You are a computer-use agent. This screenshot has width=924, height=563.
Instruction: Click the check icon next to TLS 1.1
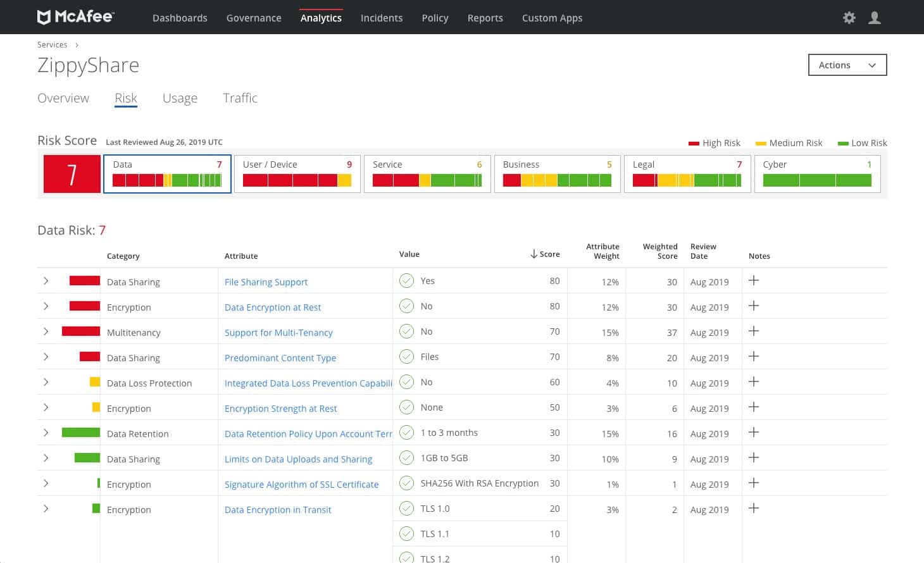[406, 534]
